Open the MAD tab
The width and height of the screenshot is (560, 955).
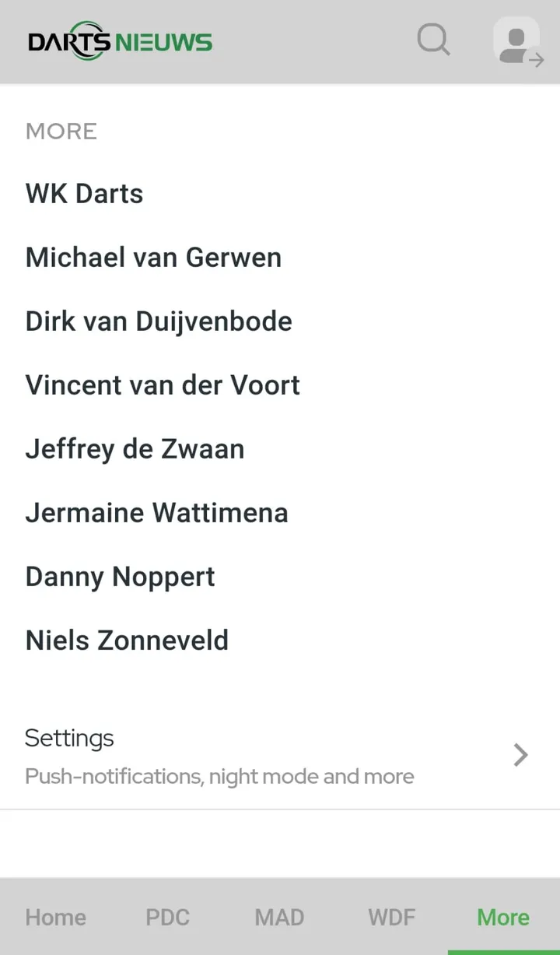pyautogui.click(x=279, y=918)
